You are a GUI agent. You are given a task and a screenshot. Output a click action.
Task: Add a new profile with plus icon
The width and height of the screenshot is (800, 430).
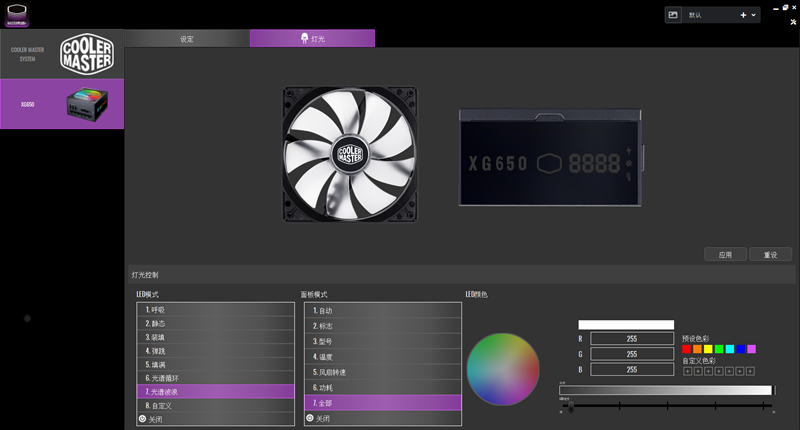tap(743, 15)
